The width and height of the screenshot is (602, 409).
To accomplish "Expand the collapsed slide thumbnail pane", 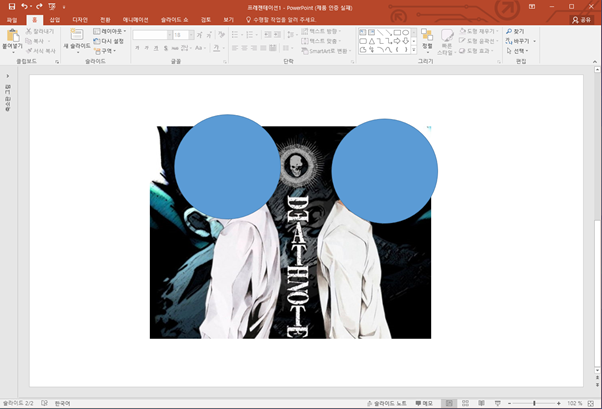I will coord(8,76).
